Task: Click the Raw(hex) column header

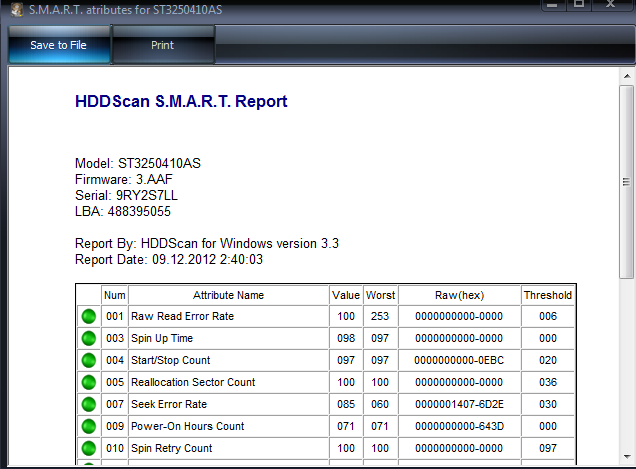Action: point(460,295)
